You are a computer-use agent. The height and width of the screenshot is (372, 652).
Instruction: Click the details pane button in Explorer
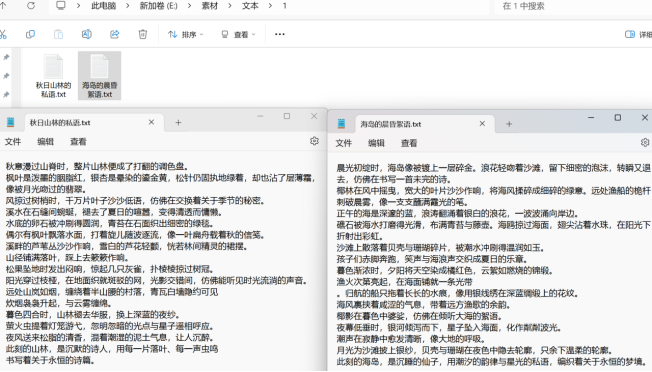coord(638,34)
